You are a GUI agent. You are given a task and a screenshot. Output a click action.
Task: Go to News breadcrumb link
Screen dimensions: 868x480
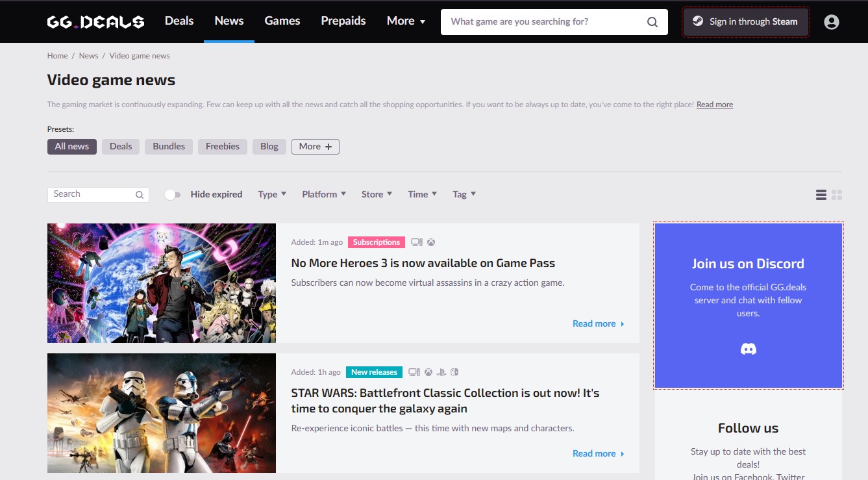tap(88, 56)
